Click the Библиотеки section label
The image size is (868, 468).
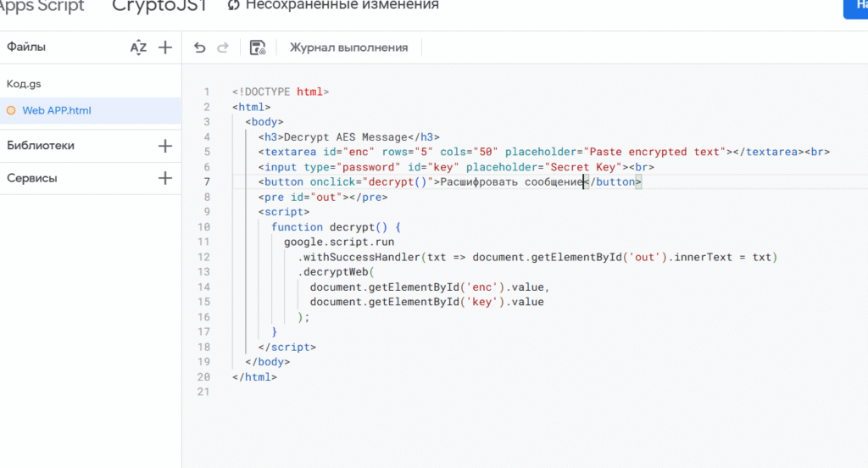41,146
